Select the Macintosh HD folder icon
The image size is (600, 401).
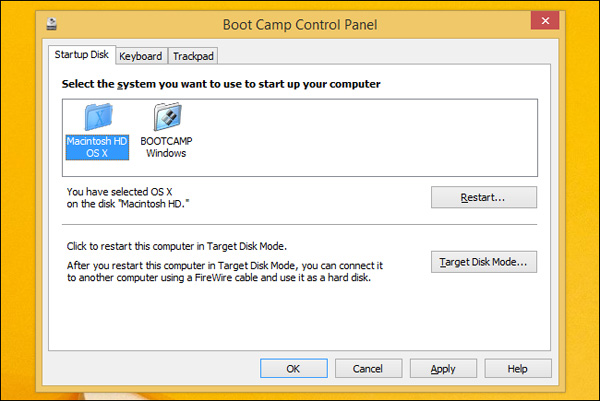coord(98,117)
